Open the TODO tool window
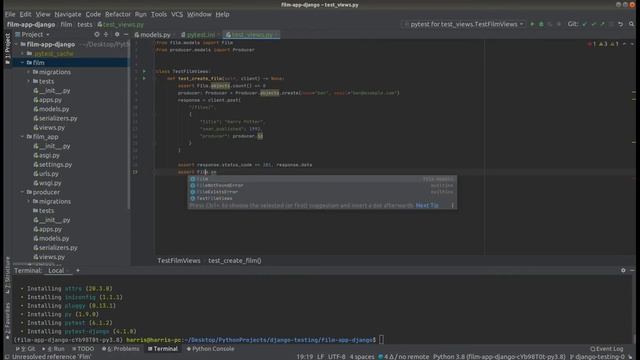 tap(83, 349)
